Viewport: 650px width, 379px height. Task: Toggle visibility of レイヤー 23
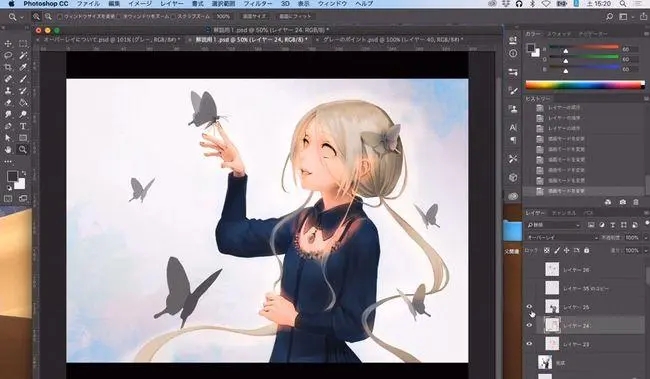(x=529, y=344)
